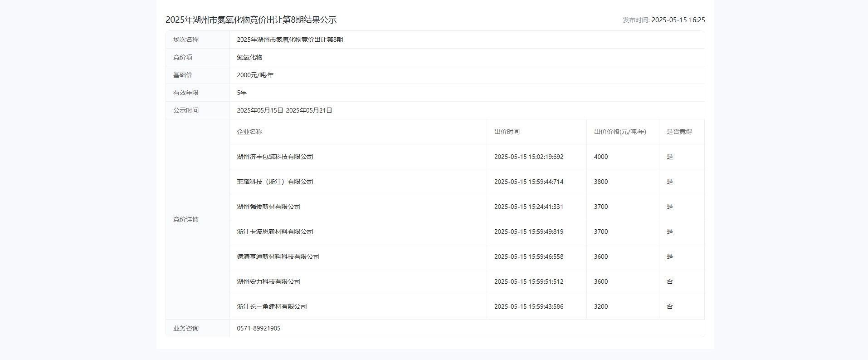Select price 3600 in 湖州安力科技 row
This screenshot has width=868, height=360.
(601, 281)
